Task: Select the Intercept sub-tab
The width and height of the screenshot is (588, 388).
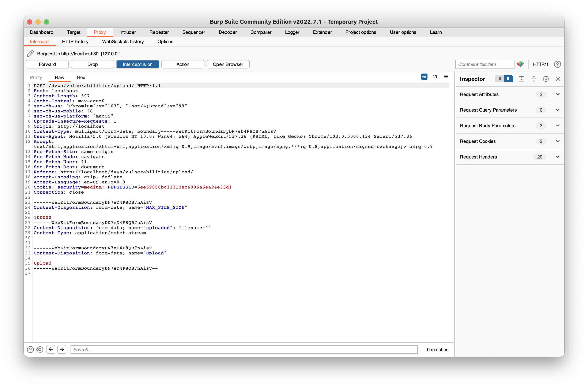Action: click(x=39, y=42)
